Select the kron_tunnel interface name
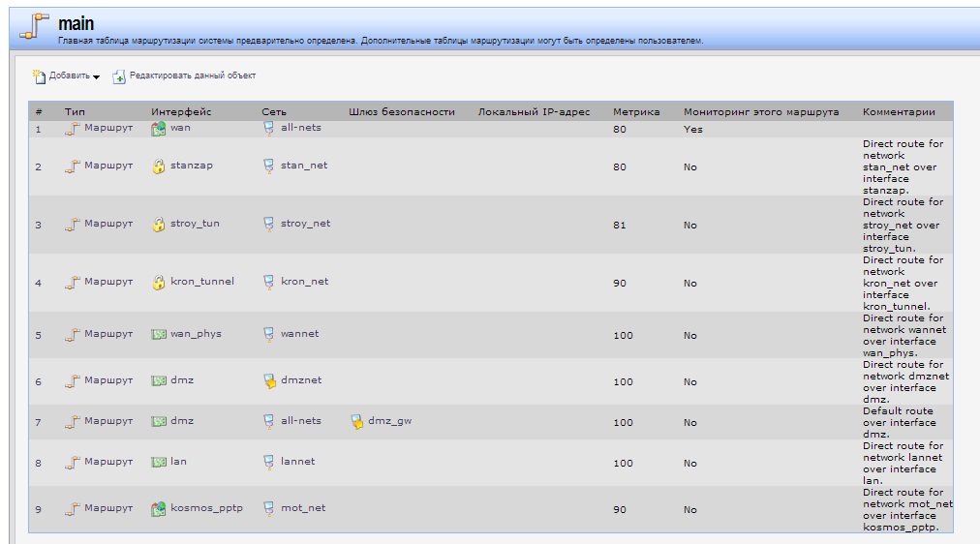The image size is (980, 544). click(x=202, y=282)
